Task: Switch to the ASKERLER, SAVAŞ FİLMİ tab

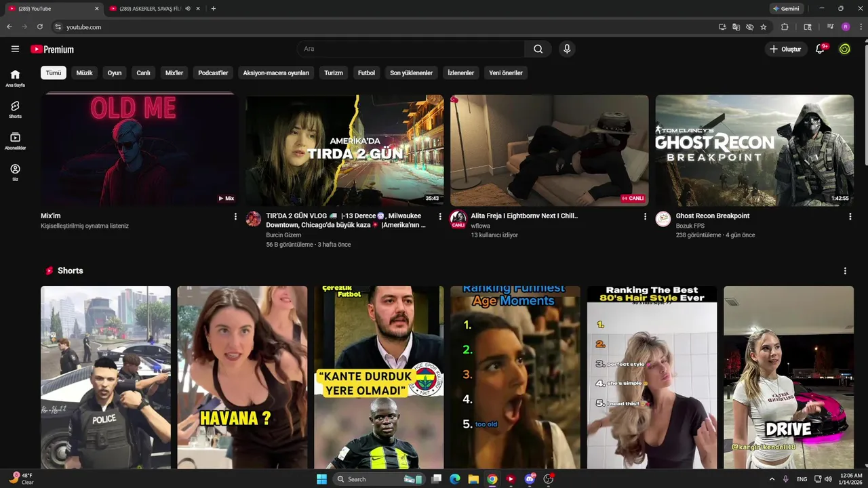Action: [149, 9]
